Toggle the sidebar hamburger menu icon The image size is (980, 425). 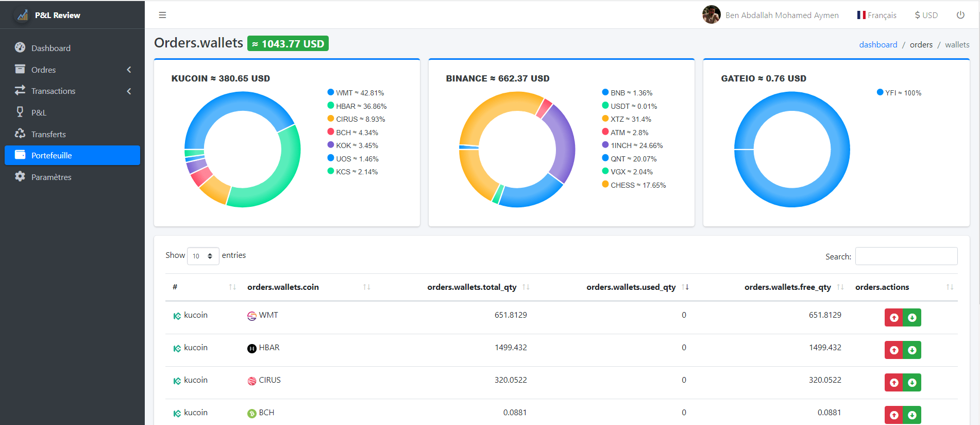(x=162, y=15)
